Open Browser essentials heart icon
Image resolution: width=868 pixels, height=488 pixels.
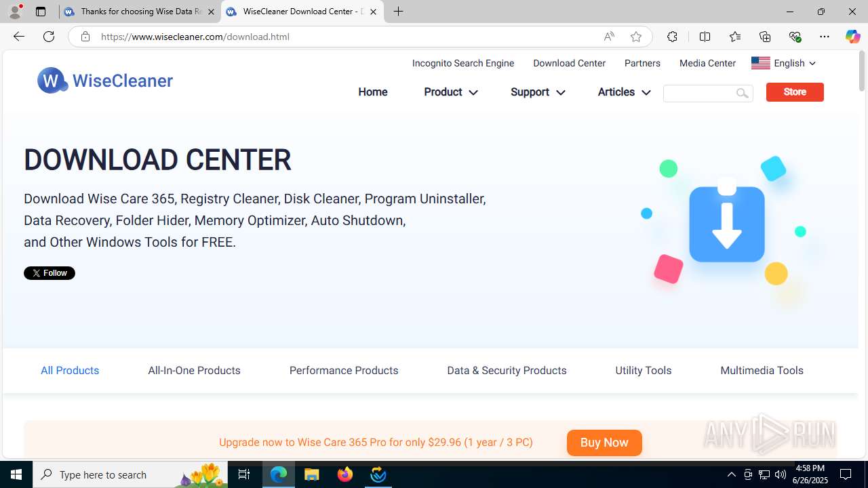pos(795,37)
